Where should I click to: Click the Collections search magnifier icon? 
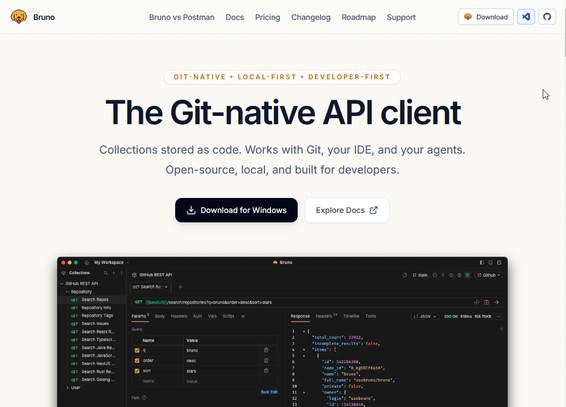click(x=106, y=273)
